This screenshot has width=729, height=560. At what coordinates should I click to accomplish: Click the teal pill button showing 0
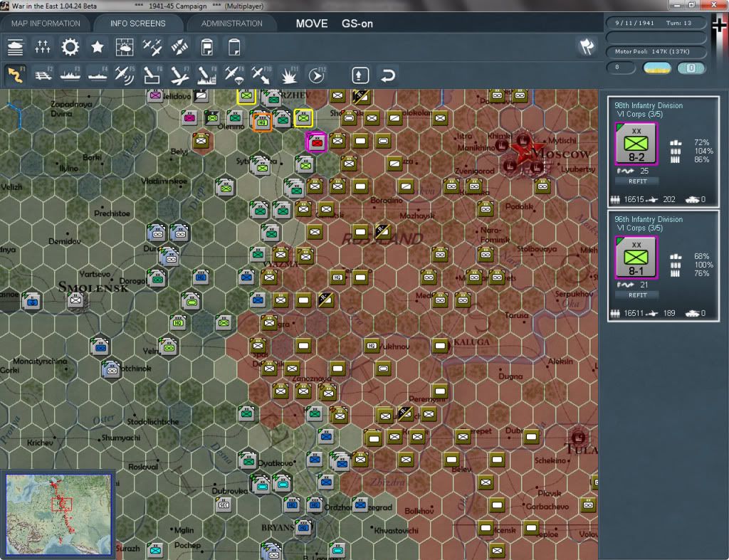click(x=691, y=68)
